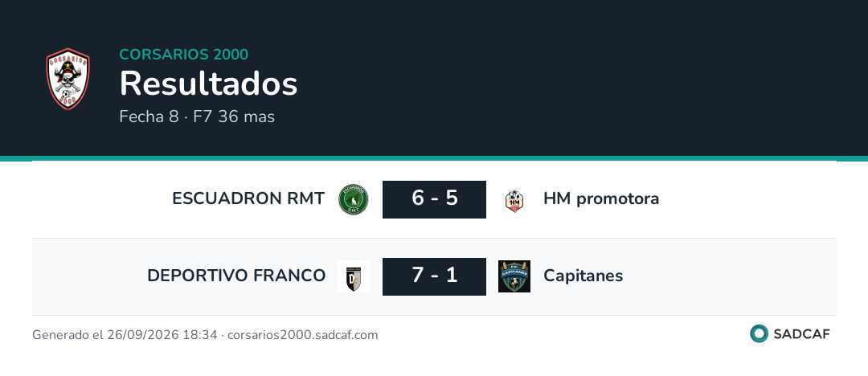
Task: Open the CORSARIOS 2000 league title
Action: 184,55
